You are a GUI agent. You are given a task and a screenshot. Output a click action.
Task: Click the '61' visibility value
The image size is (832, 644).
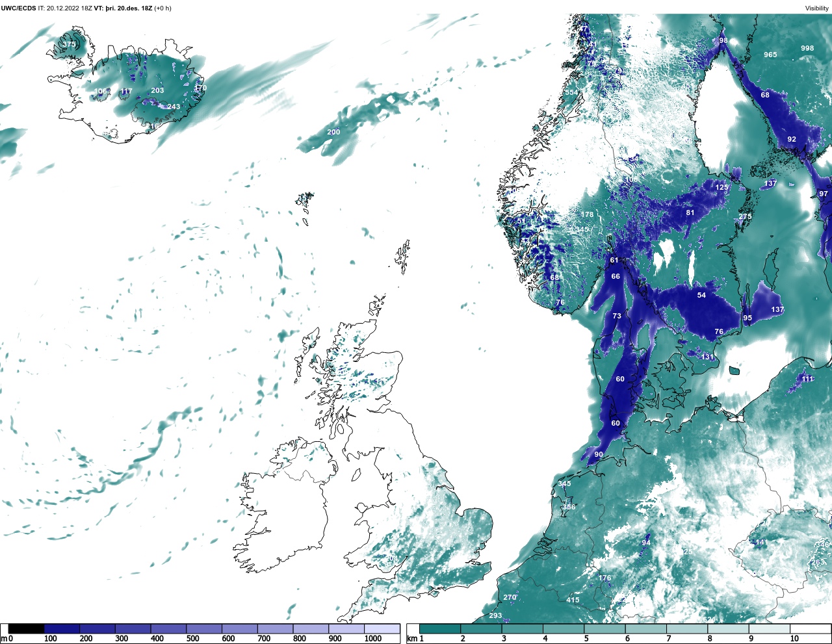point(614,260)
